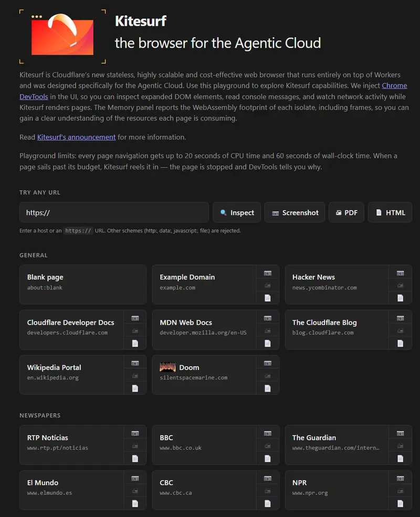Screenshot the Wikipedia Portal card

click(135, 363)
